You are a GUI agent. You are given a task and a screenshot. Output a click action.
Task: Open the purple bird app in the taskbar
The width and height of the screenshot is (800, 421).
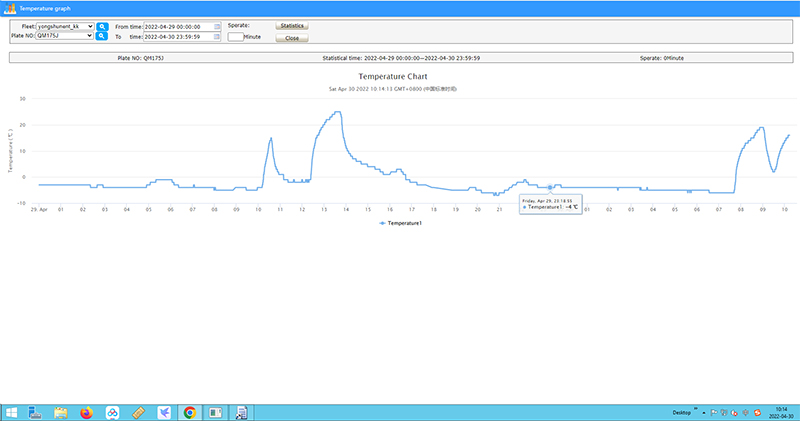[x=164, y=412]
